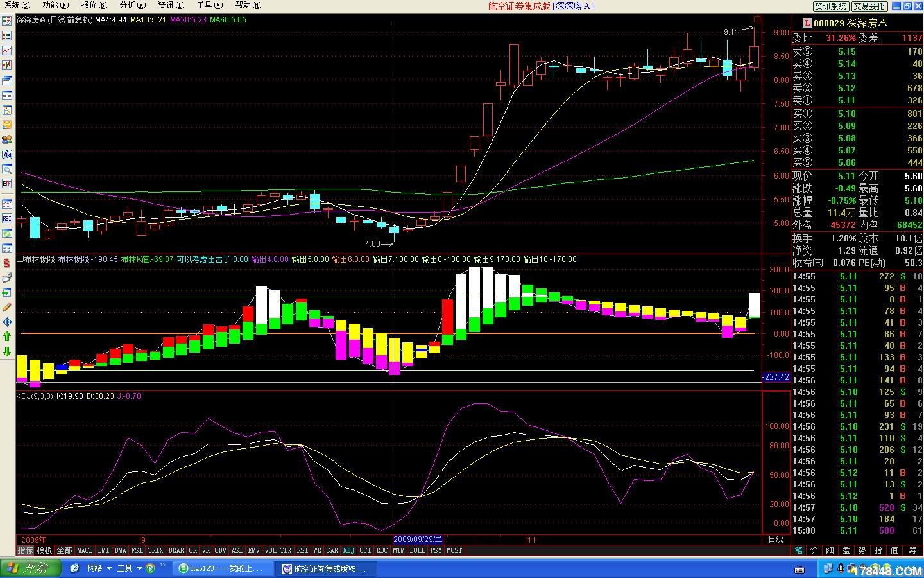Click the Internet Explorer quick launch icon
The image size is (924, 578).
tap(74, 568)
